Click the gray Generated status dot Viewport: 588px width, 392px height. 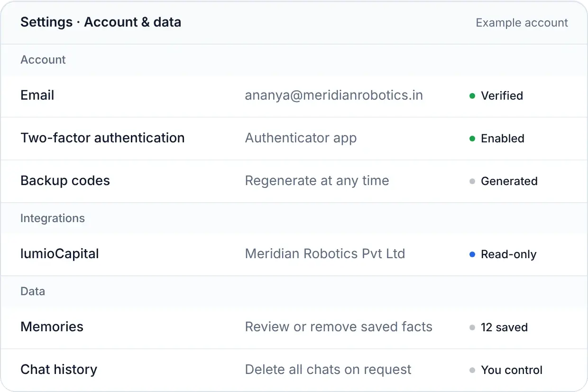tap(472, 181)
